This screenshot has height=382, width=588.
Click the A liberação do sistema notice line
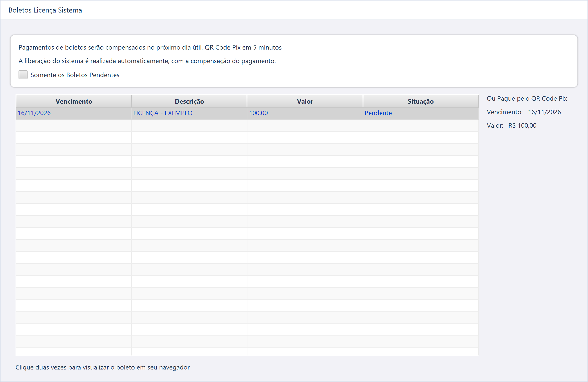(x=147, y=61)
